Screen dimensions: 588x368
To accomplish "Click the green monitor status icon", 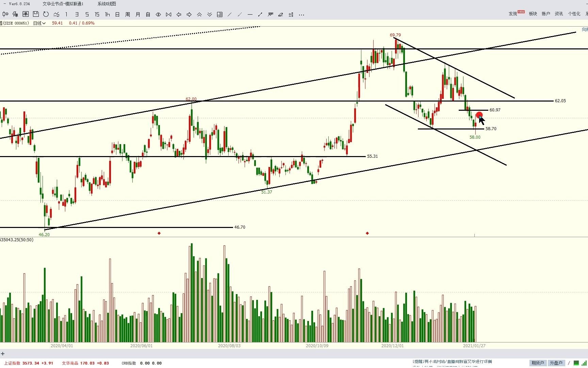I will point(576,363).
